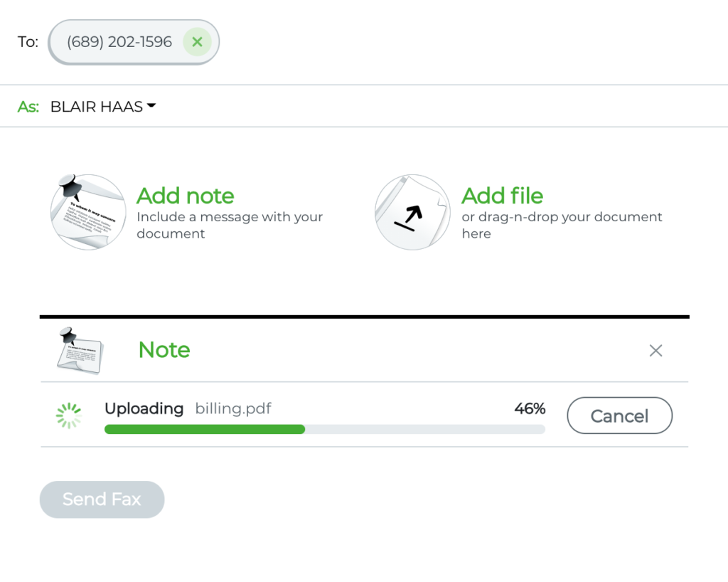Click the green uploading spinner icon
Image resolution: width=728 pixels, height=582 pixels.
pyautogui.click(x=69, y=416)
